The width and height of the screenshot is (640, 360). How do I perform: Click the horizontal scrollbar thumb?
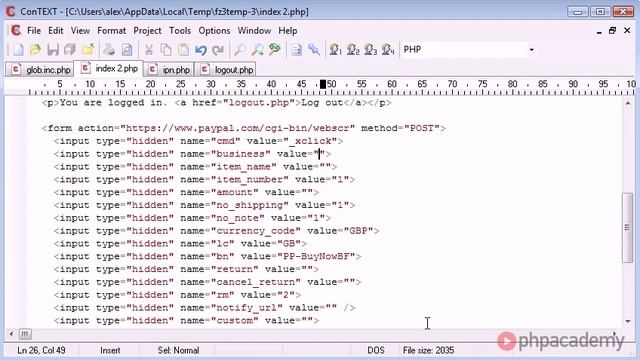click(25, 334)
